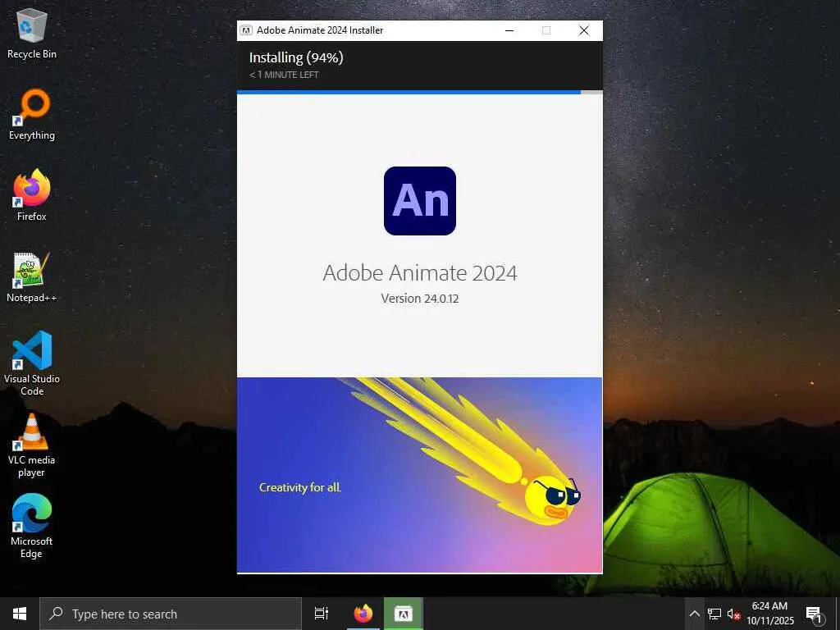840x630 pixels.
Task: Select the Visual Studio Code desktop shortcut
Action: point(32,363)
